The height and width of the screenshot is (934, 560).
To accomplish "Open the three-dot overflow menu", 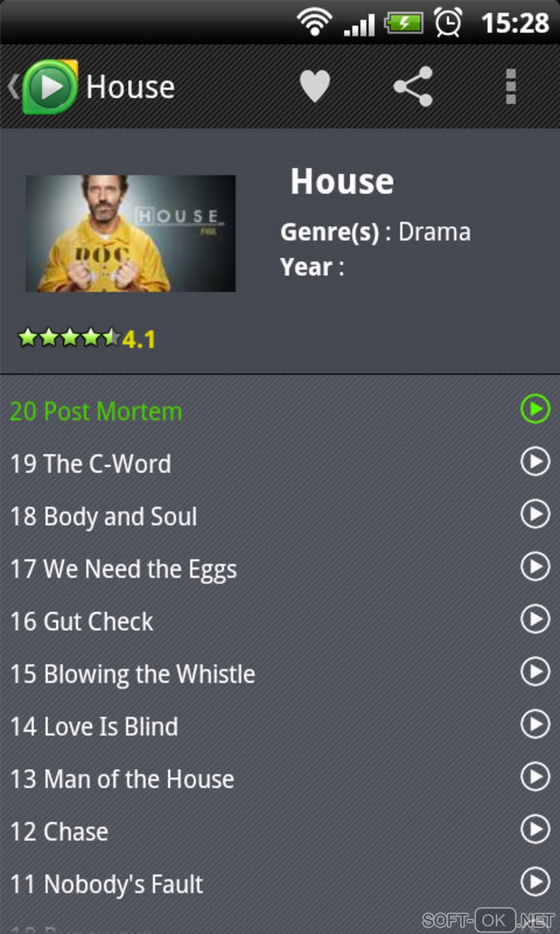I will click(511, 86).
